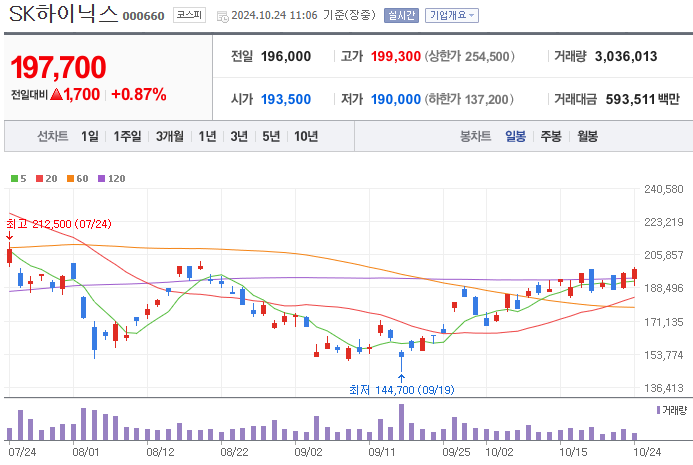Image resolution: width=693 pixels, height=465 pixels.
Task: Click the trading volume 3,036,013
Action: 626,56
